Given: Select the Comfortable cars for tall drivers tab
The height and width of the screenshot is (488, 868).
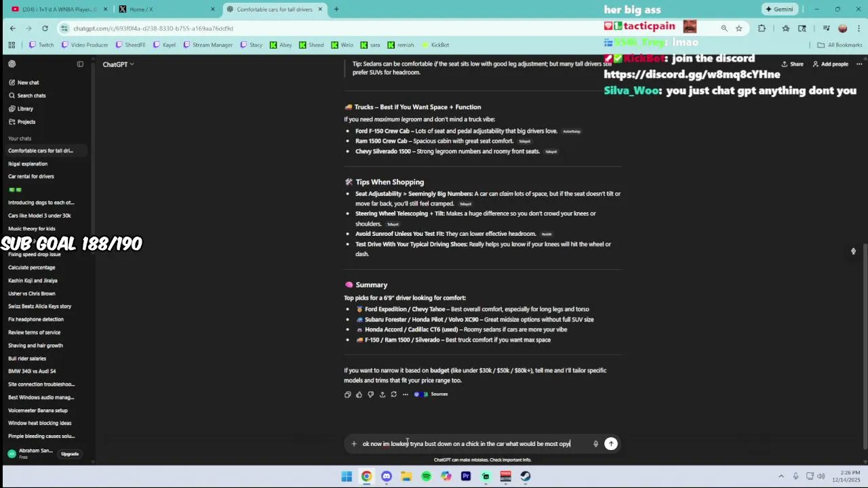Looking at the screenshot, I should pyautogui.click(x=275, y=9).
